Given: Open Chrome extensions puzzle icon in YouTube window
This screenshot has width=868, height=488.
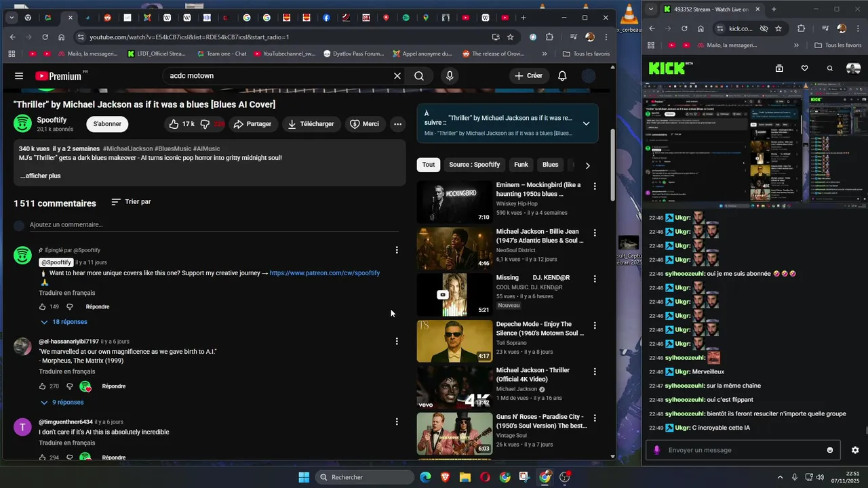Looking at the screenshot, I should click(549, 37).
